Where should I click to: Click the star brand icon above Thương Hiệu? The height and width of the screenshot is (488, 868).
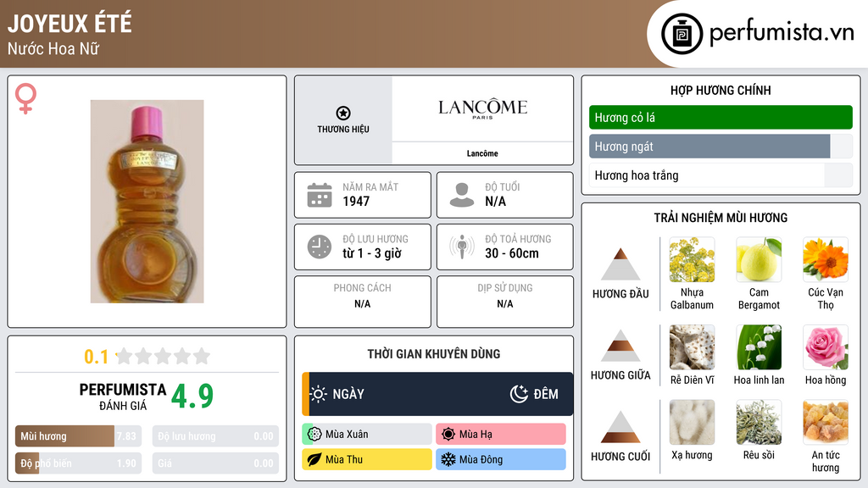[343, 114]
